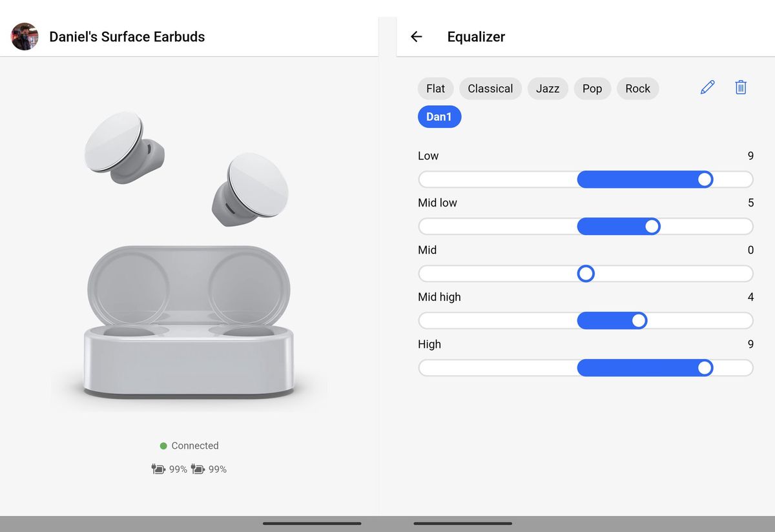This screenshot has height=532, width=775.
Task: Click the High band label
Action: click(x=429, y=344)
